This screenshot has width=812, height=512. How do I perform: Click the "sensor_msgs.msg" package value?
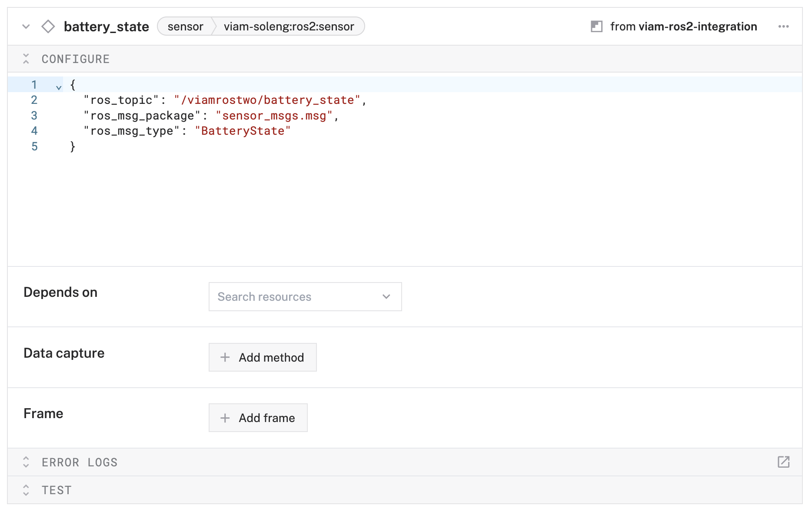pos(274,116)
